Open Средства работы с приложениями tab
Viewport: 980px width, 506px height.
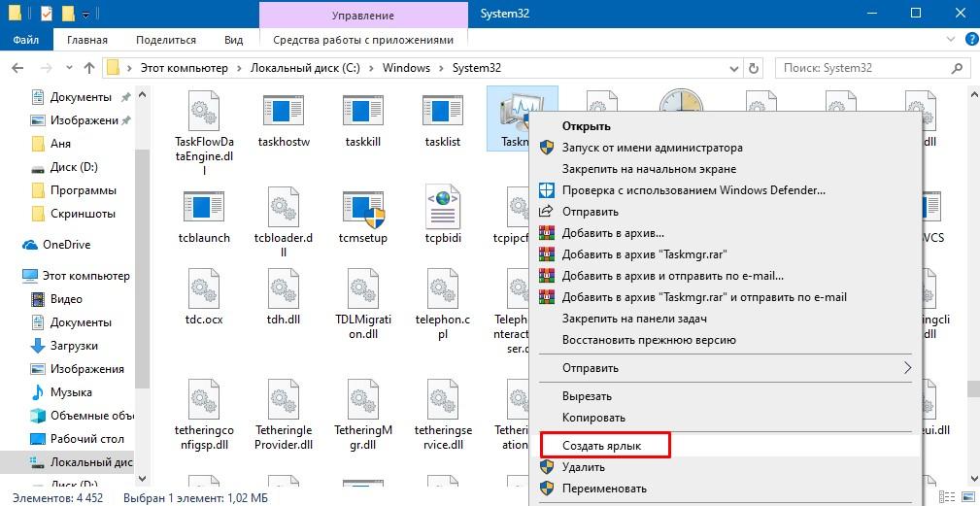363,40
